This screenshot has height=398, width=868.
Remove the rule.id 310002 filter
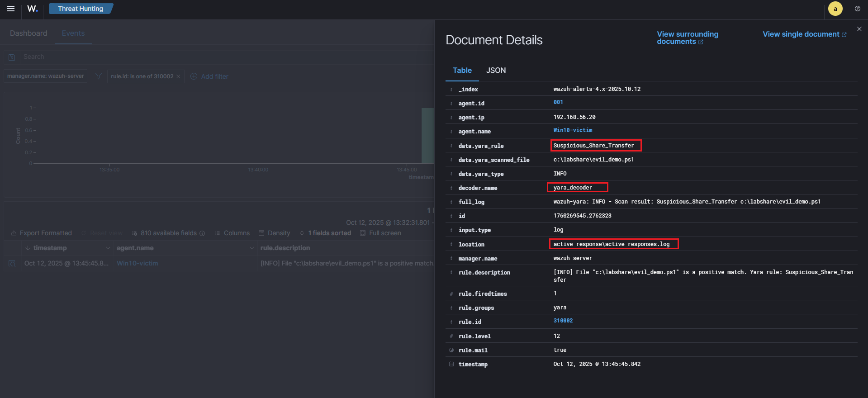(178, 76)
